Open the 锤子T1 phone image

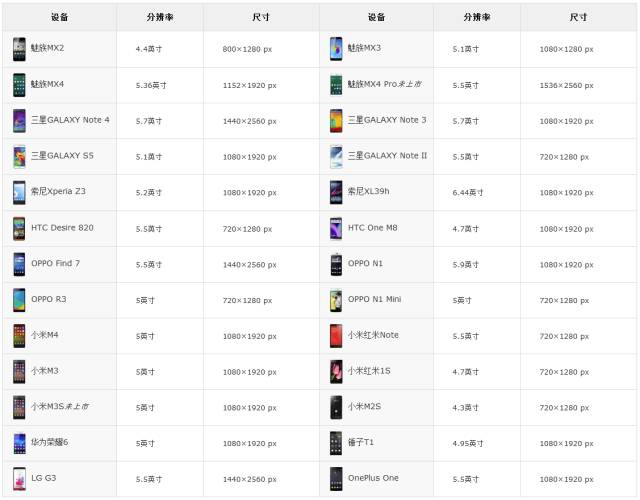336,443
